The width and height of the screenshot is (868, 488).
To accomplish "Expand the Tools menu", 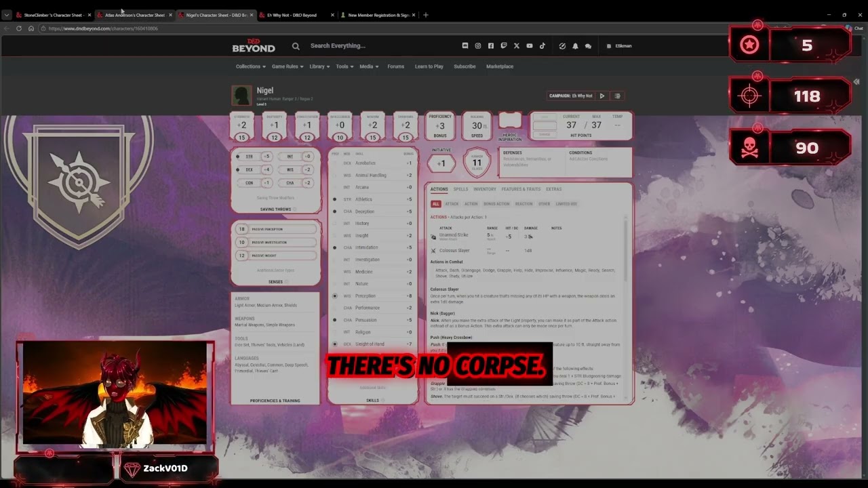I will (344, 66).
